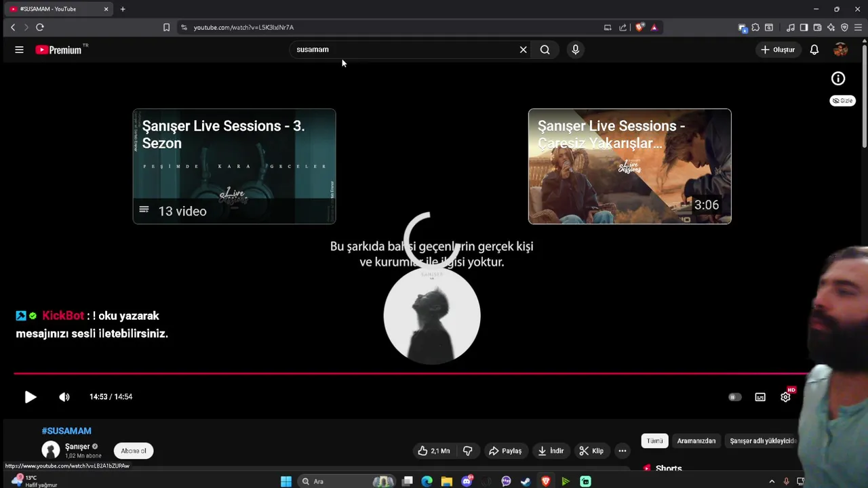Open the #SUSAMAM hashtag link

pyautogui.click(x=66, y=430)
